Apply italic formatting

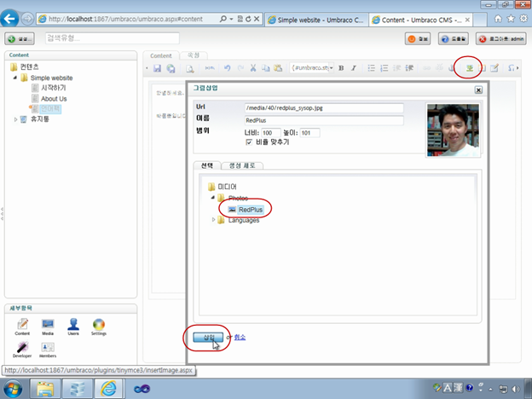click(354, 68)
